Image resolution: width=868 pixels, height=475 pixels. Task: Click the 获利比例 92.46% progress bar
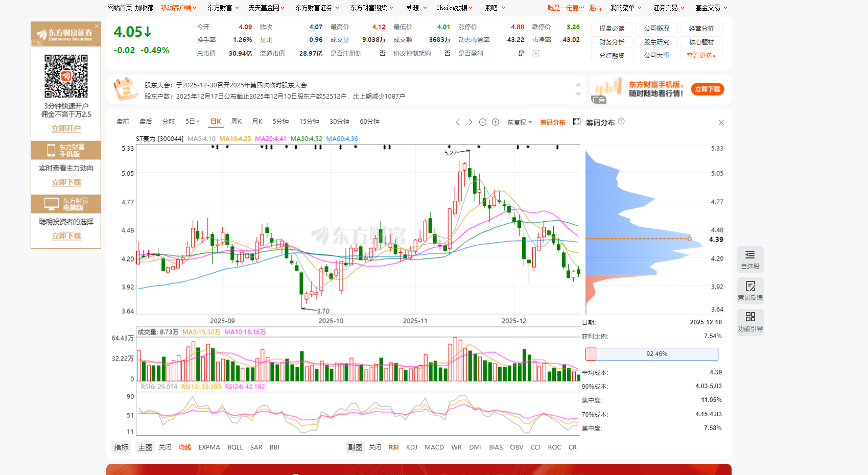pos(652,354)
